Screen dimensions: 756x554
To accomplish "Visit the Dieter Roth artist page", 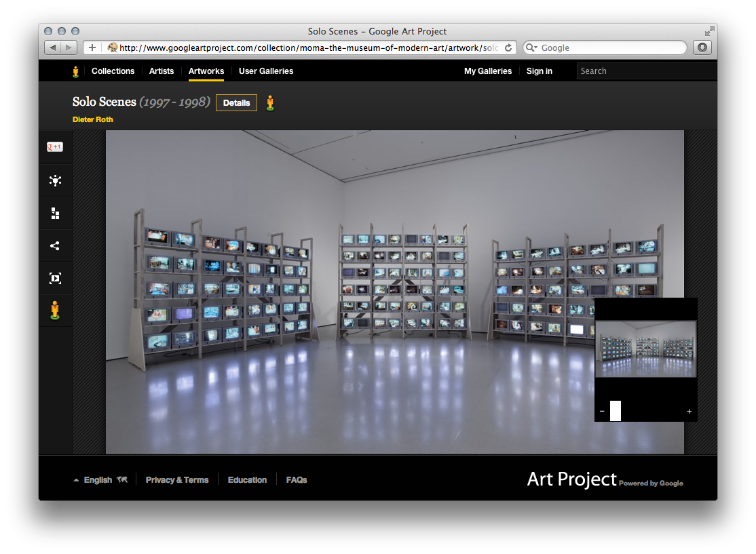I will coord(92,119).
